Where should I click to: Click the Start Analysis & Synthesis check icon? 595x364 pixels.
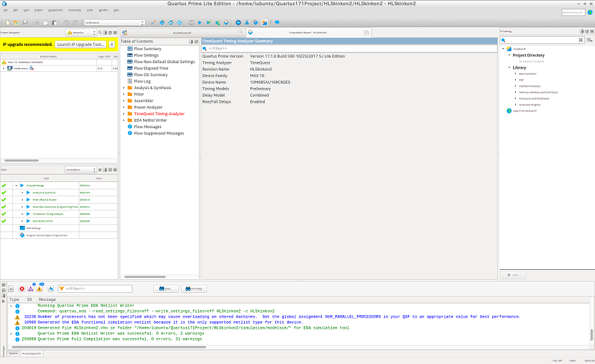click(209, 23)
